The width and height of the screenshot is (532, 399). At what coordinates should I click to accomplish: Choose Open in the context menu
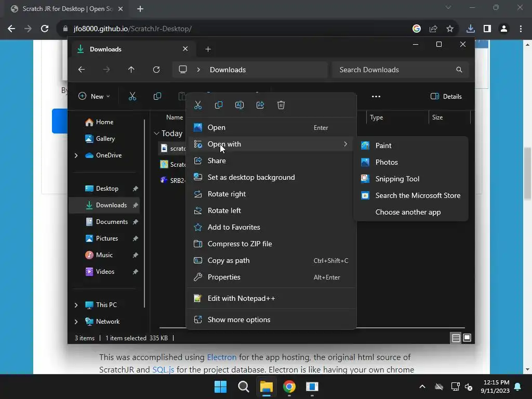[271, 128]
